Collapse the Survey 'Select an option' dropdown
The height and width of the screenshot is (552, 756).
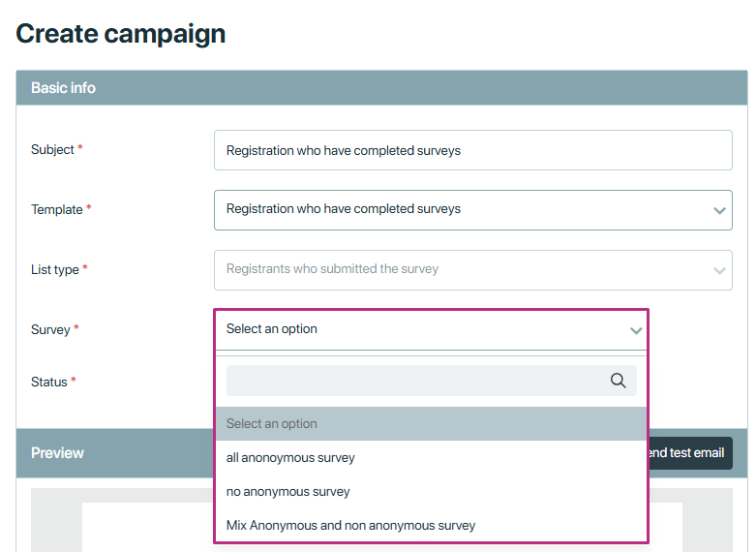[431, 330]
